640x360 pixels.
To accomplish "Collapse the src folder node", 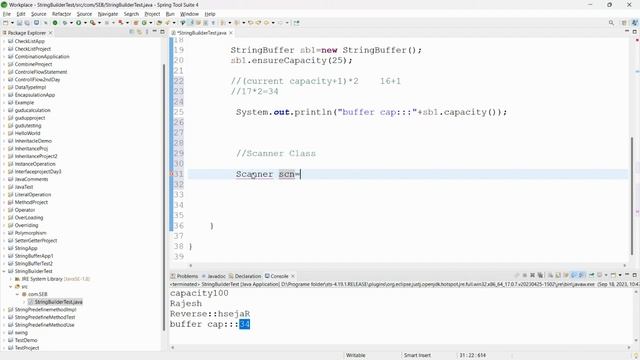I will 11,287.
